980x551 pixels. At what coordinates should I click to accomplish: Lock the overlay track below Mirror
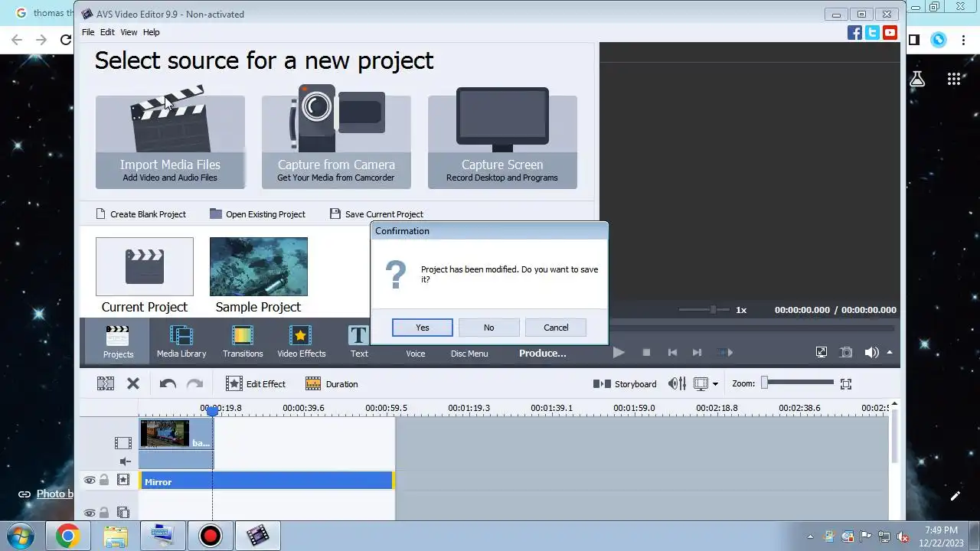click(104, 513)
